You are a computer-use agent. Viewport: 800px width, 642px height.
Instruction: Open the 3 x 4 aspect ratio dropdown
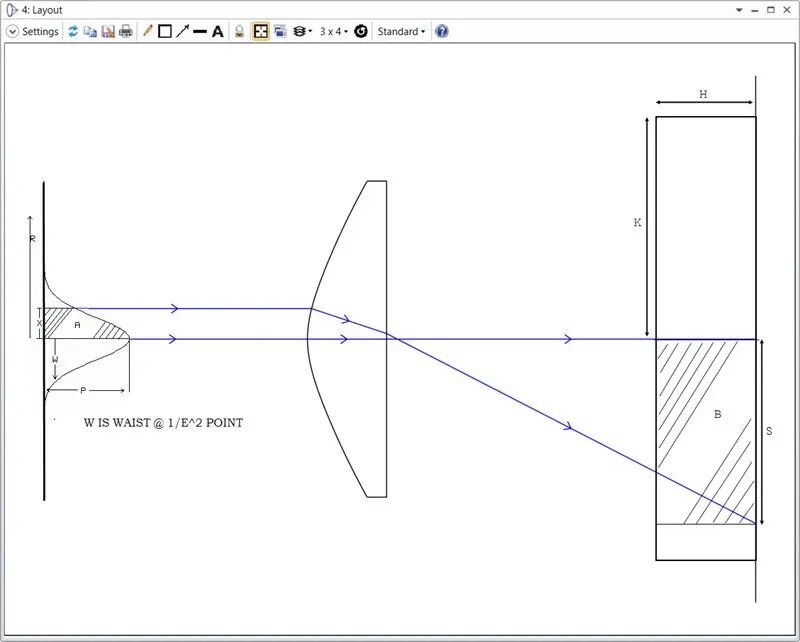point(334,31)
